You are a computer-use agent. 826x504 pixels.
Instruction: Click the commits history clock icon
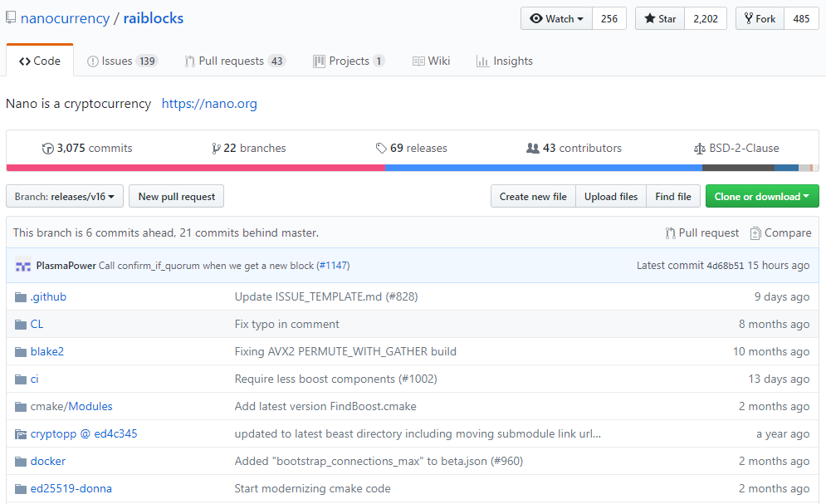pos(48,149)
